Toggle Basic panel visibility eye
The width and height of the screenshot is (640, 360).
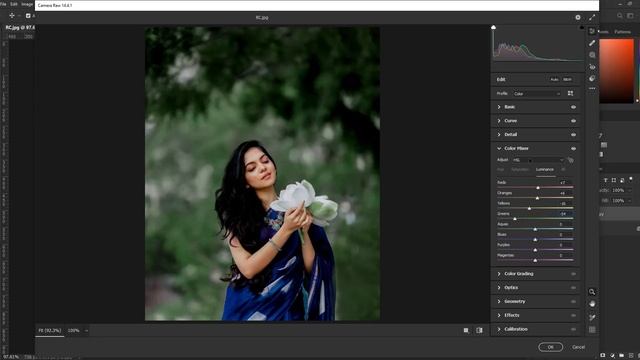pyautogui.click(x=573, y=107)
